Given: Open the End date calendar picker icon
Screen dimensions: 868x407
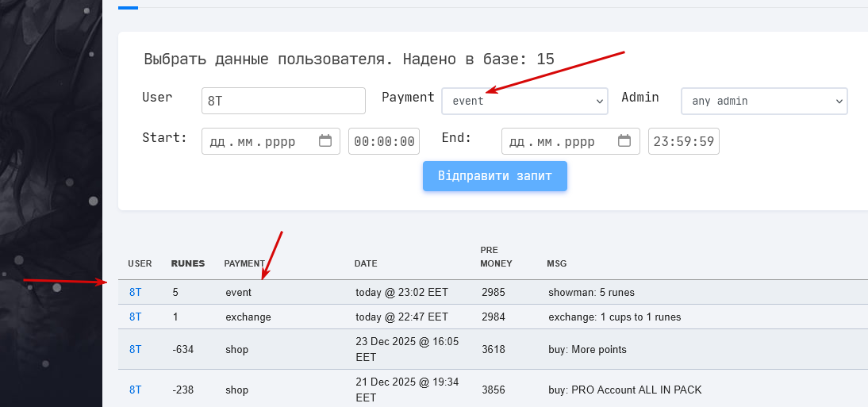Looking at the screenshot, I should click(624, 141).
